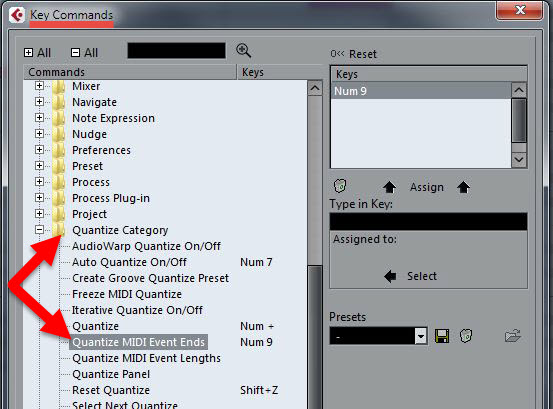Click the command list scroll up arrow
The image size is (553, 409).
[315, 88]
